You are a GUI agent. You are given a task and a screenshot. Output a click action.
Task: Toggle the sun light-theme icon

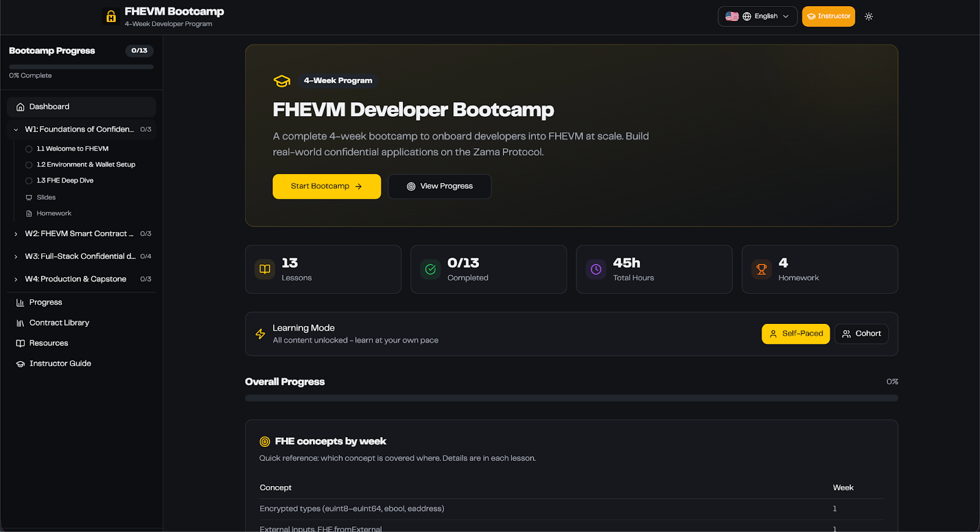point(869,17)
